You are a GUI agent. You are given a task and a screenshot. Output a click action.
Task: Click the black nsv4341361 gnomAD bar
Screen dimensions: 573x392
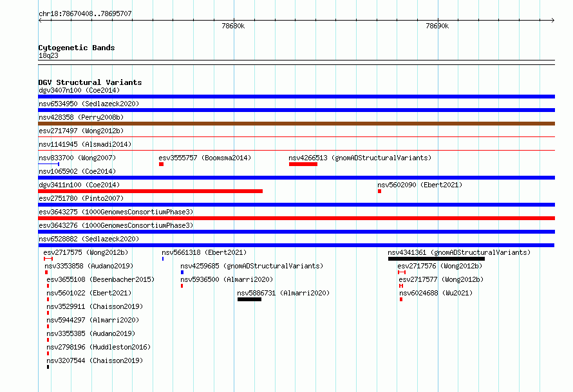click(437, 259)
